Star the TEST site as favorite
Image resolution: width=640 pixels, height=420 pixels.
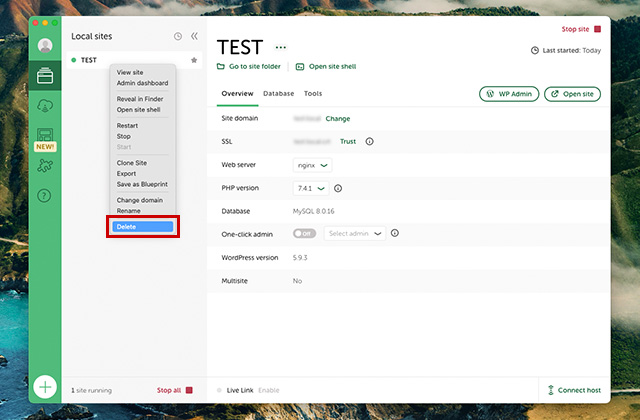pos(194,60)
